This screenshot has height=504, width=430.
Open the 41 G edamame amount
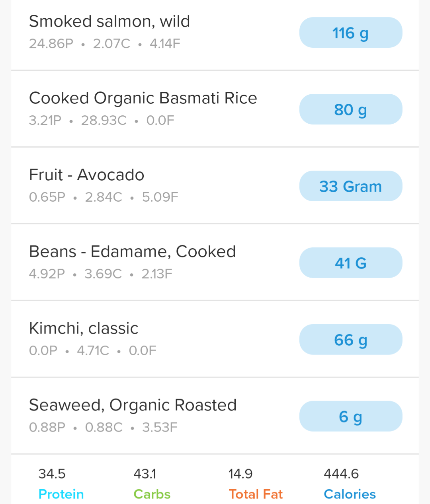coord(350,263)
